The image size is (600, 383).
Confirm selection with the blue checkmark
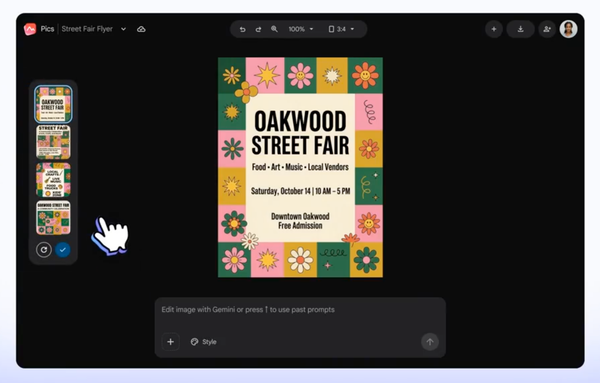point(63,250)
